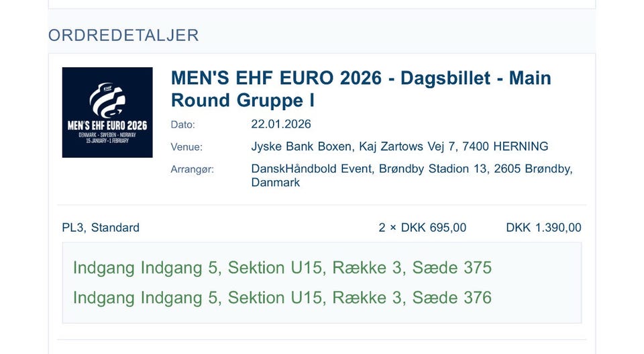The width and height of the screenshot is (644, 354).
Task: Click the Jyske Bank Boxen venue address
Action: tap(400, 146)
